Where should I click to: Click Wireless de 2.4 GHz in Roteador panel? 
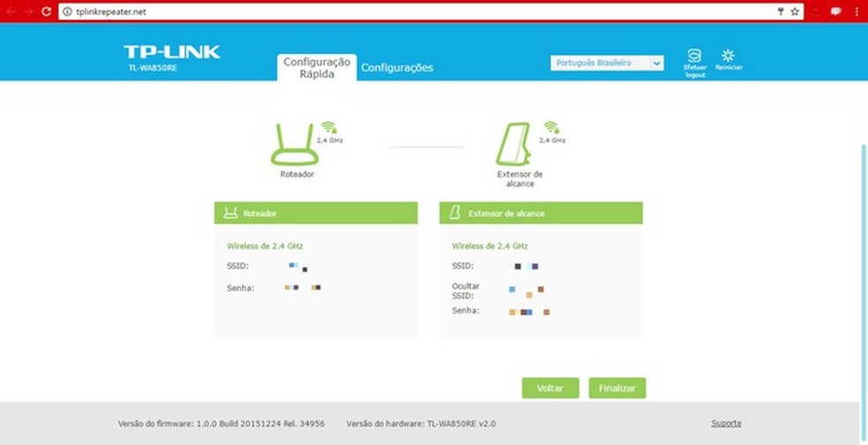click(265, 246)
